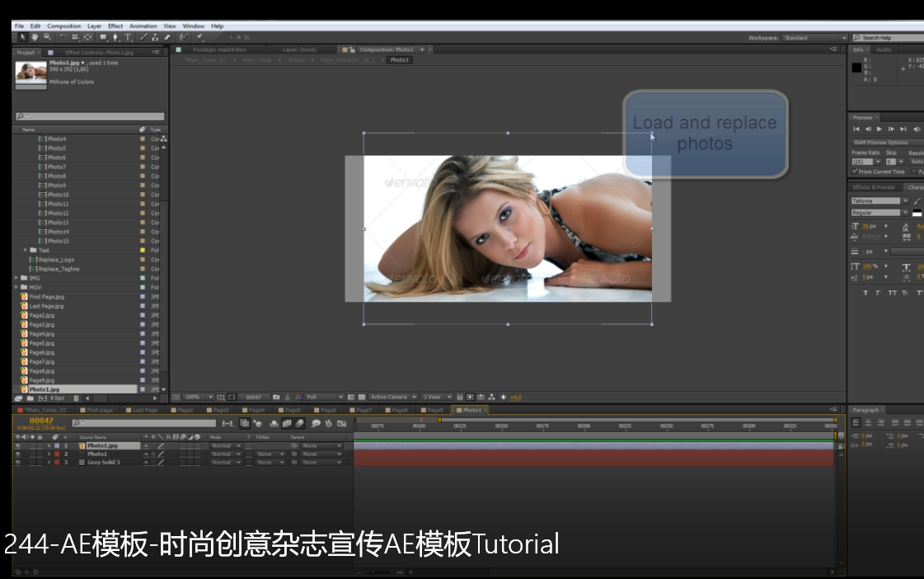924x579 pixels.
Task: Click the Region of Interest icon
Action: tap(350, 398)
